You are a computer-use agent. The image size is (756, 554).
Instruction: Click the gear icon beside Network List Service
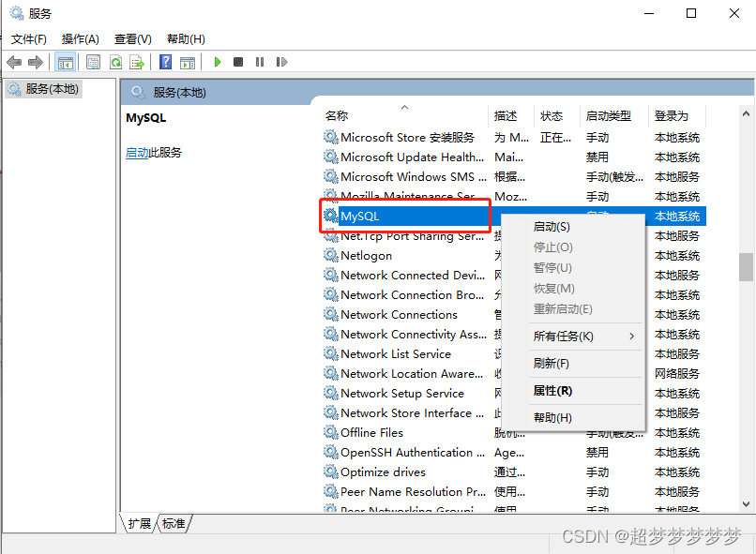click(x=331, y=353)
